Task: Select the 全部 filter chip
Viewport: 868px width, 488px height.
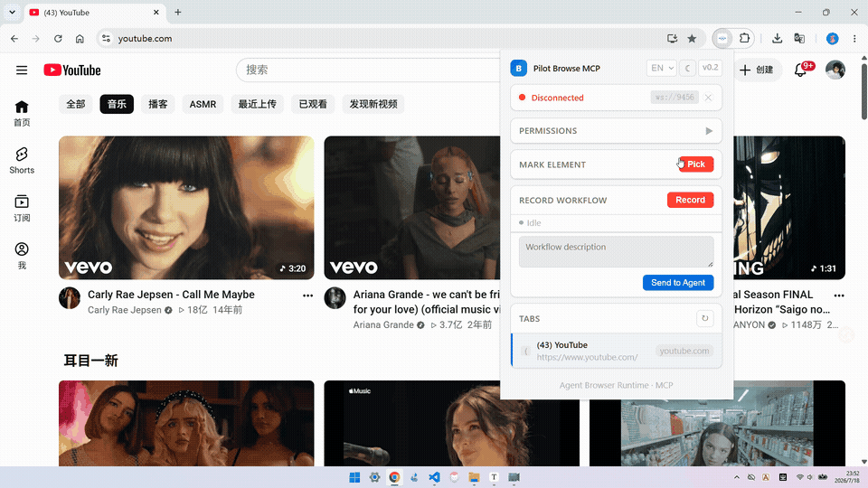Action: pos(76,104)
